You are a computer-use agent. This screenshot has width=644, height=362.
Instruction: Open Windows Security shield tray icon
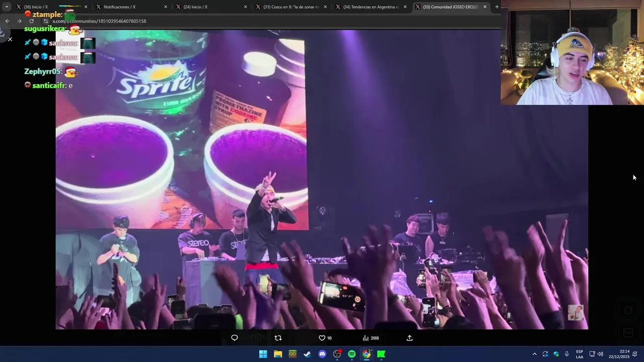click(556, 354)
